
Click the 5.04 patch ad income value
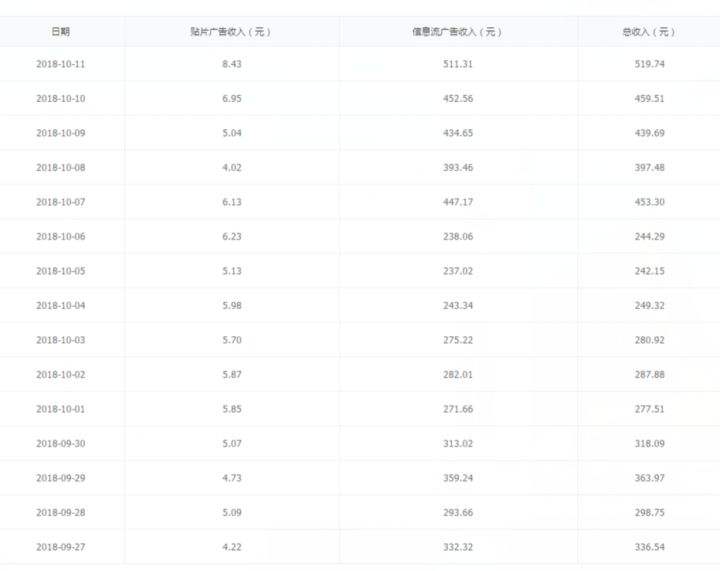coord(232,133)
